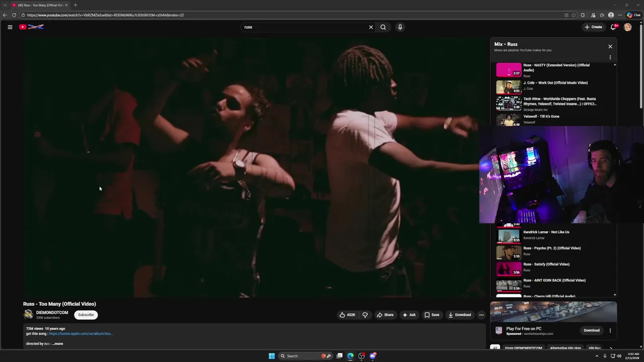Open the Create button
The height and width of the screenshot is (362, 644).
coord(593,27)
